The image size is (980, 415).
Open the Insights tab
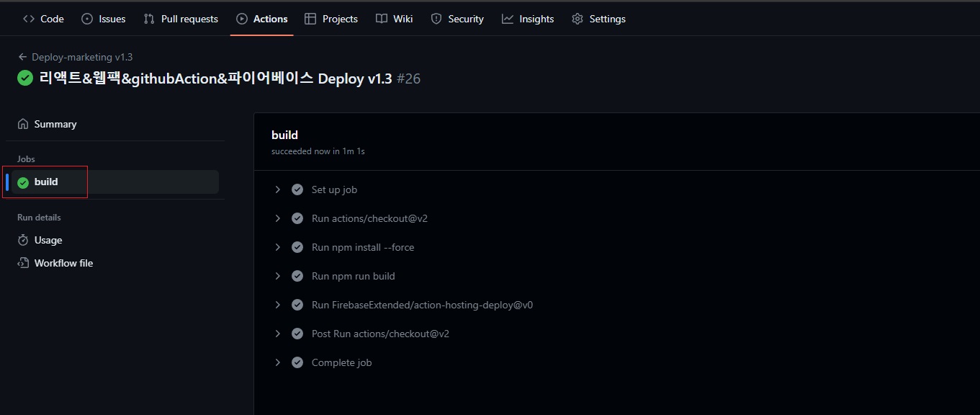[x=528, y=19]
